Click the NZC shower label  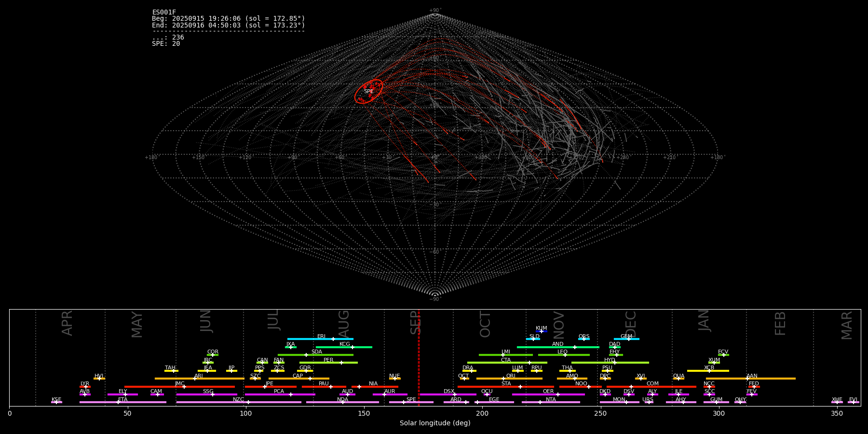click(x=239, y=400)
